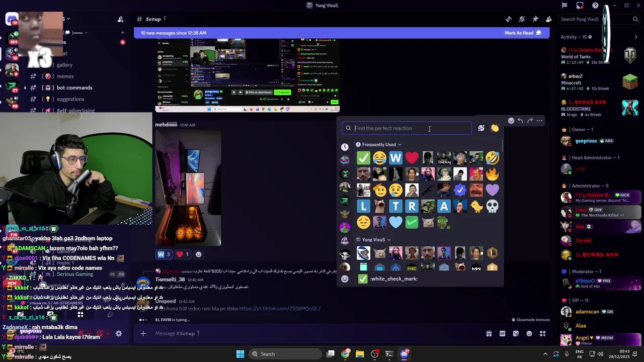Choose the blue T letter emoji
Viewport: 644px width, 362px height.
tap(395, 206)
